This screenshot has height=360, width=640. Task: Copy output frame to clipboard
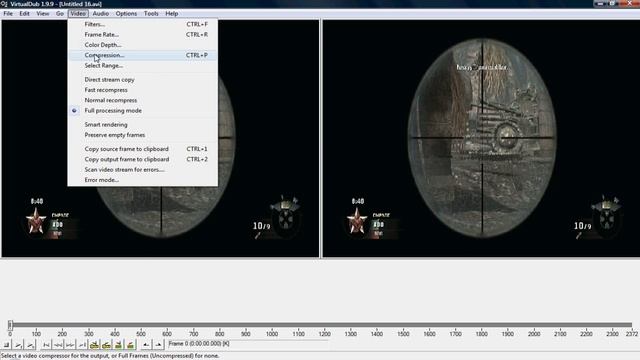coord(142,159)
